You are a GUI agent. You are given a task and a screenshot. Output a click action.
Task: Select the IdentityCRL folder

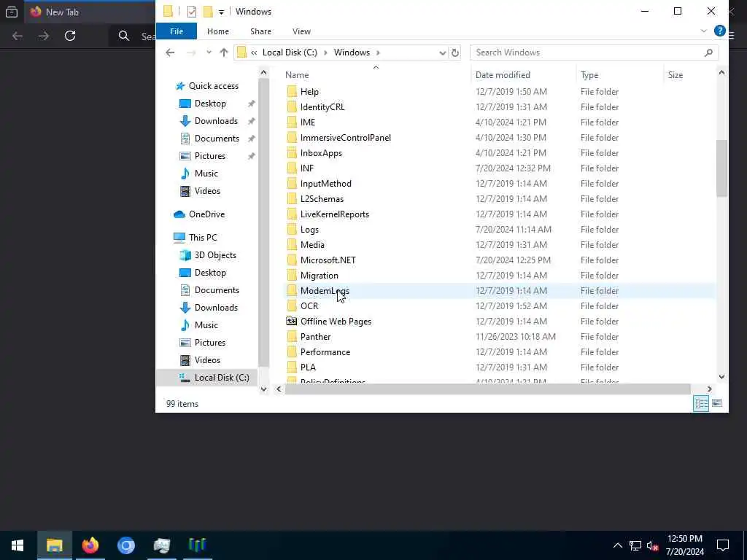coord(322,107)
